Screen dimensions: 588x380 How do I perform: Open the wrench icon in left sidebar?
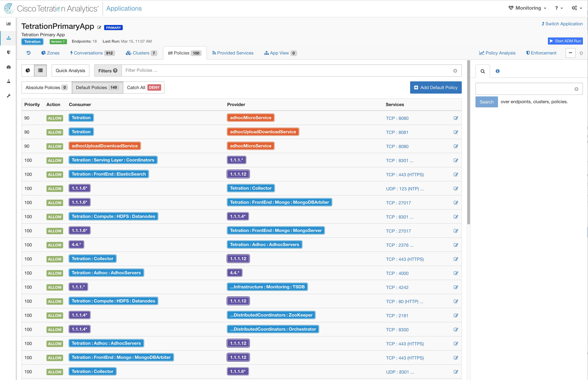pyautogui.click(x=9, y=96)
